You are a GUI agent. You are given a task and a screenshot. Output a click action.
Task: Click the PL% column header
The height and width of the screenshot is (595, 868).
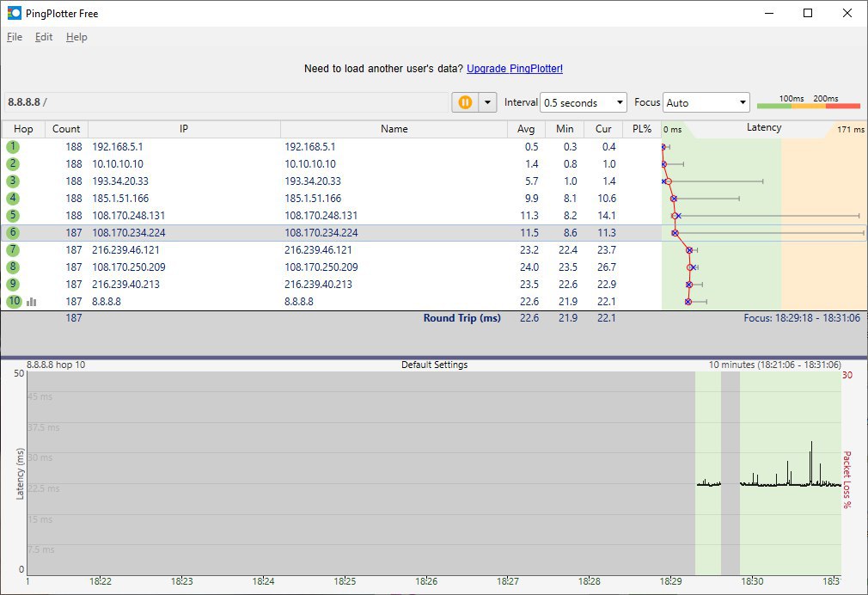point(642,128)
